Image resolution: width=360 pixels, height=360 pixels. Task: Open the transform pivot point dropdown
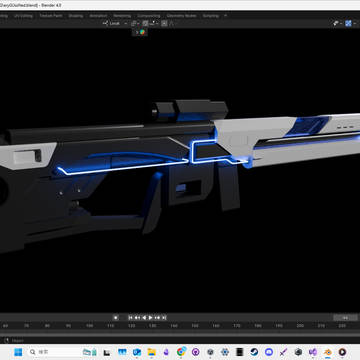coord(135,23)
